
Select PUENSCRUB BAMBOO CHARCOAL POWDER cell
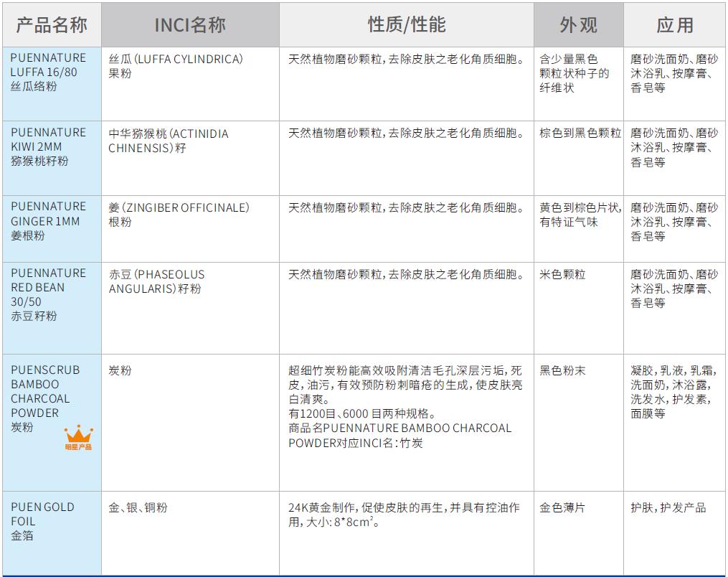coord(52,423)
